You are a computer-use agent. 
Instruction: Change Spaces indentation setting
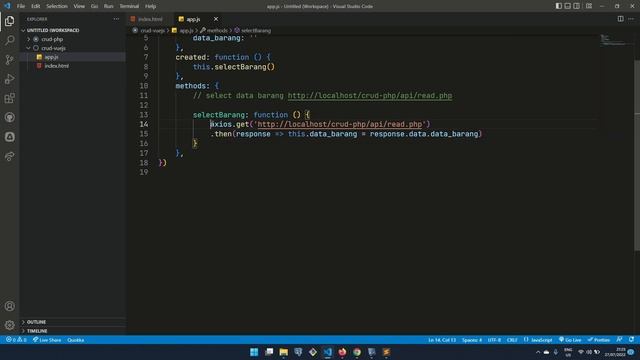[471, 340]
